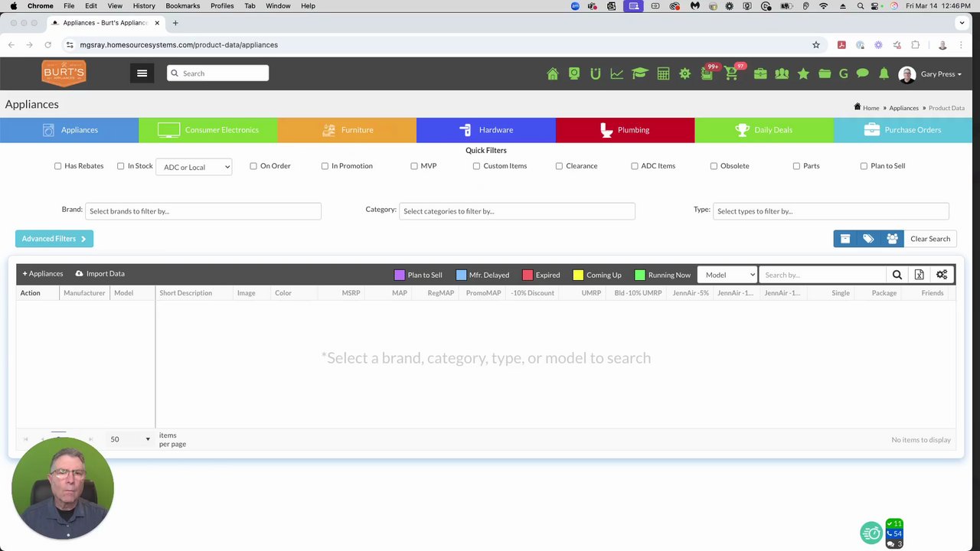
Task: Click the home icon in top toolbar
Action: pyautogui.click(x=553, y=73)
